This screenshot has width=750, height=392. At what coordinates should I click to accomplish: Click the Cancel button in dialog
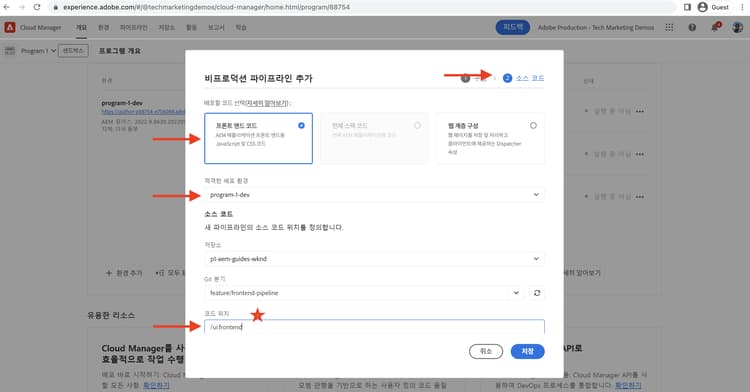click(x=485, y=351)
